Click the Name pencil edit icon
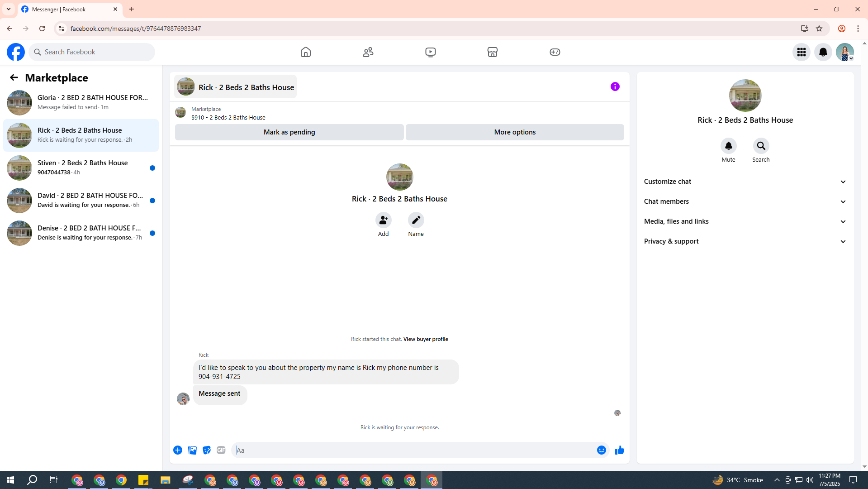 click(416, 220)
